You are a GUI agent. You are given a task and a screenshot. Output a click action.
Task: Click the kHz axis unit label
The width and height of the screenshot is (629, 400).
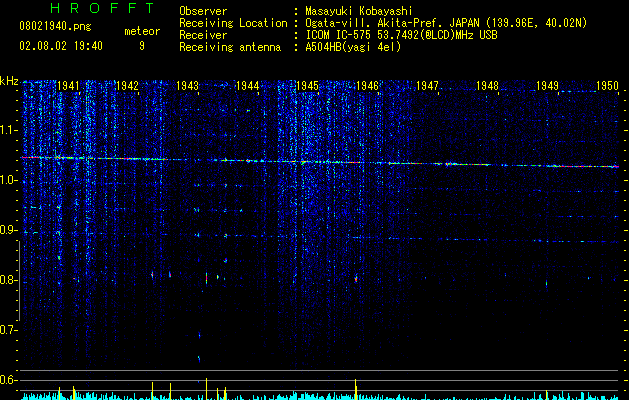tap(9, 81)
